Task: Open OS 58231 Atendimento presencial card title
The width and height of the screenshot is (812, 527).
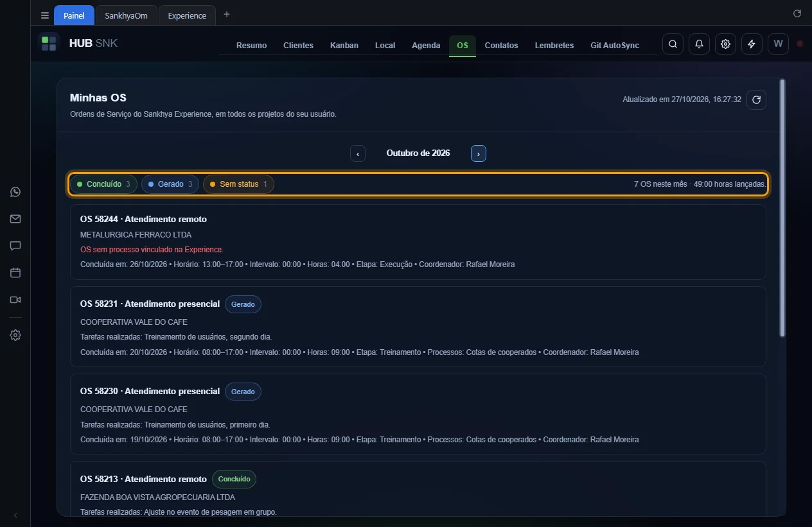Action: click(x=150, y=304)
